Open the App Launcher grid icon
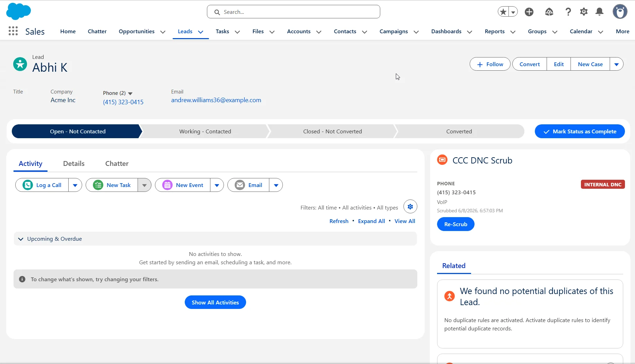The width and height of the screenshot is (635, 364). (x=13, y=31)
